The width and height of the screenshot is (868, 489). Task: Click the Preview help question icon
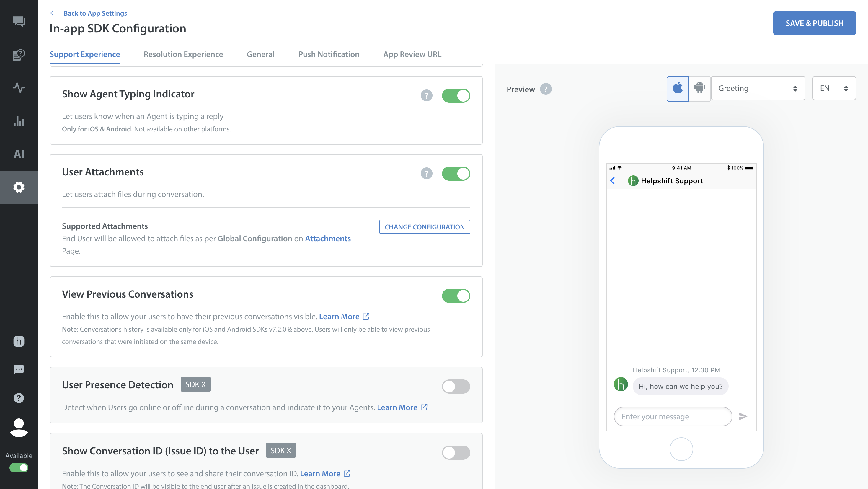546,89
